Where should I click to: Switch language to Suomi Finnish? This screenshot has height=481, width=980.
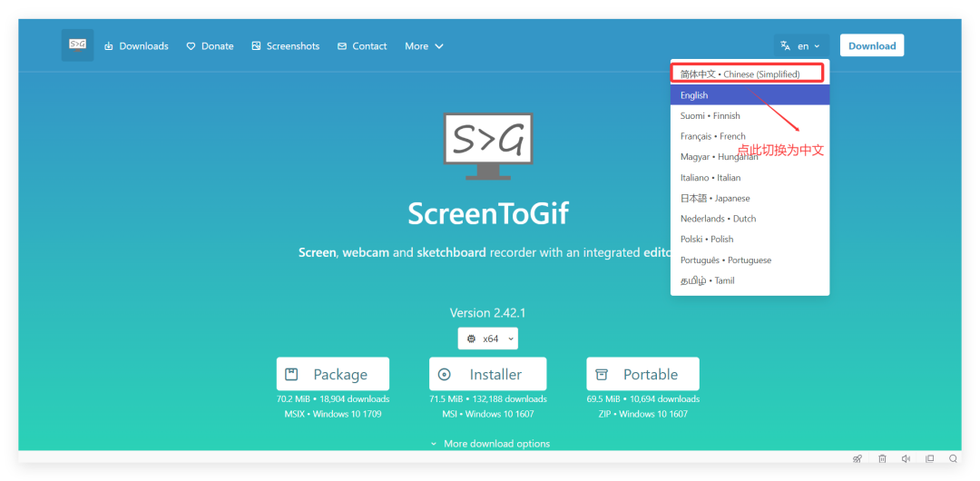coord(750,116)
